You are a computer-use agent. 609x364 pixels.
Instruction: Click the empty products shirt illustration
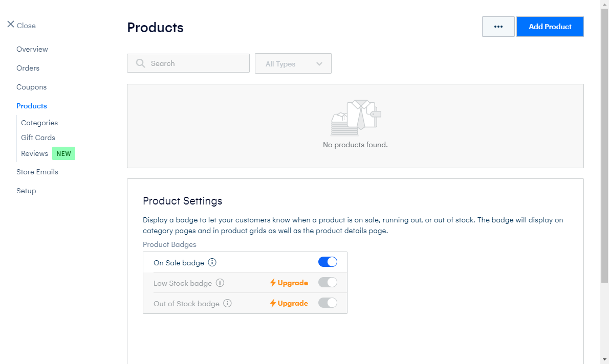coord(356,118)
